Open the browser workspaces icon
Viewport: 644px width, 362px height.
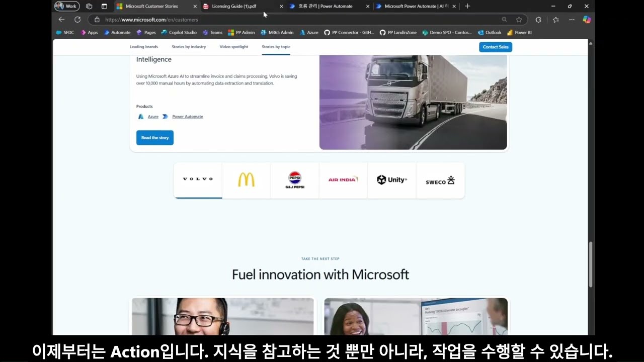click(89, 6)
